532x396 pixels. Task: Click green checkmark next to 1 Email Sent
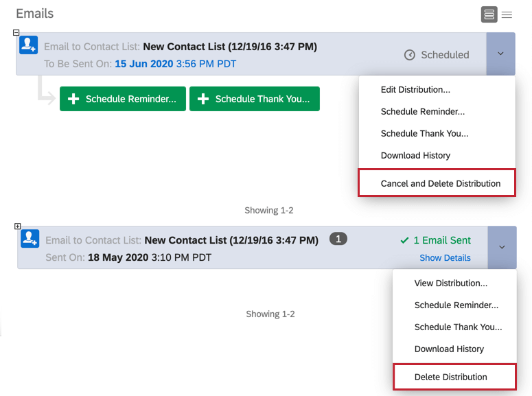click(404, 241)
